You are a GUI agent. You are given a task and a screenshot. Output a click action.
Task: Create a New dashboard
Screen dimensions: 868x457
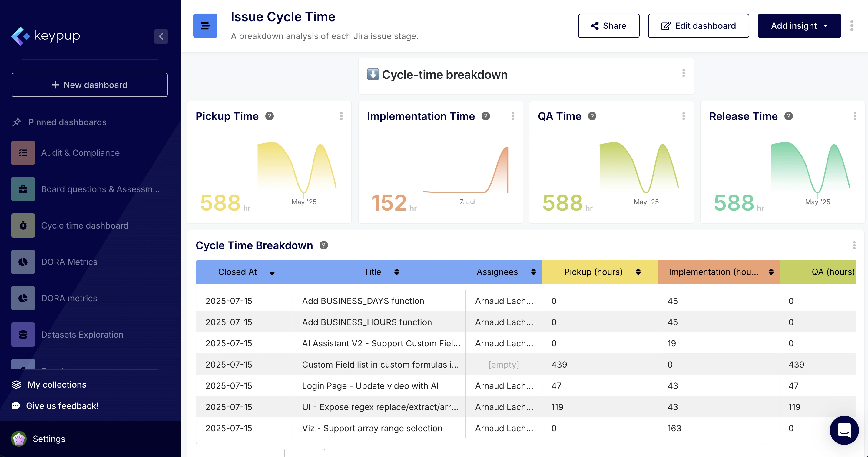tap(89, 85)
